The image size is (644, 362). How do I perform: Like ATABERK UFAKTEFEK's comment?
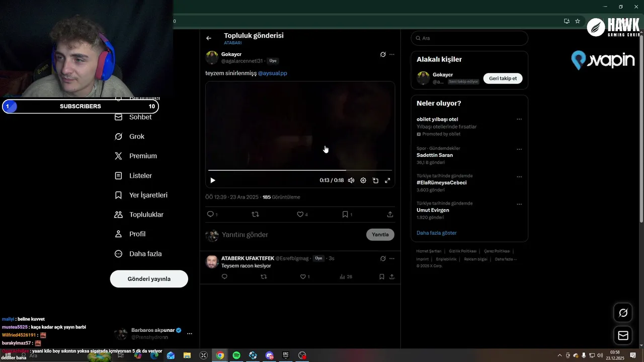point(303,277)
